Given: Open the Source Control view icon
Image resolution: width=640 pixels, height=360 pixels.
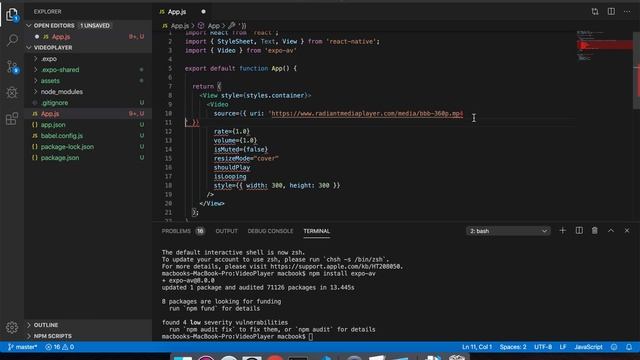Looking at the screenshot, I should coord(12,67).
